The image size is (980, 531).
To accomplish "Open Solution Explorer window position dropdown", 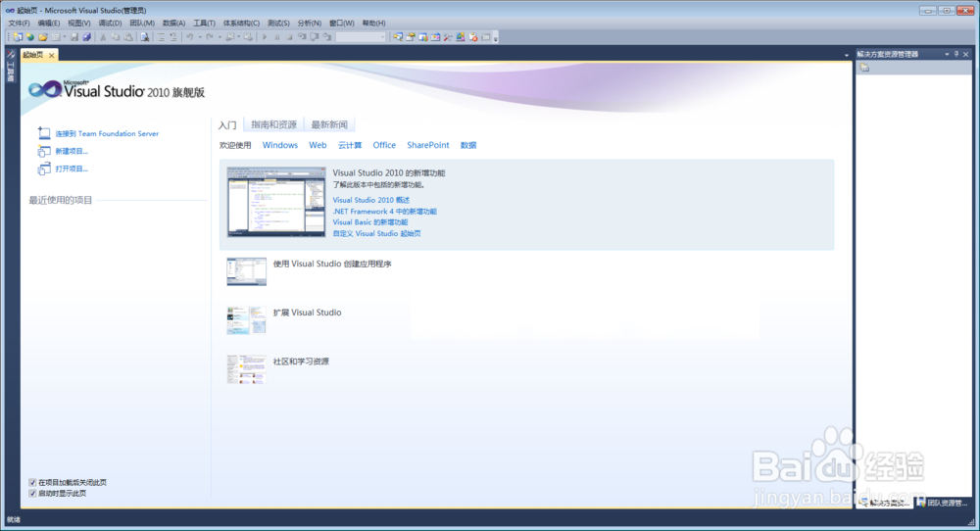I will point(947,54).
